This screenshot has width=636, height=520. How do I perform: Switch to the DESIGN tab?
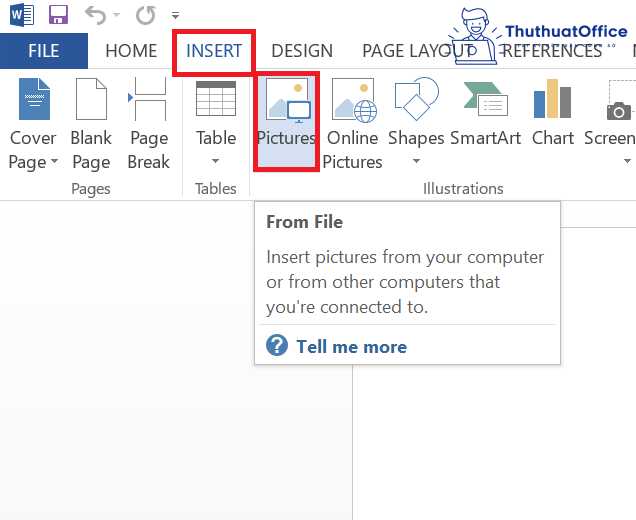point(302,51)
